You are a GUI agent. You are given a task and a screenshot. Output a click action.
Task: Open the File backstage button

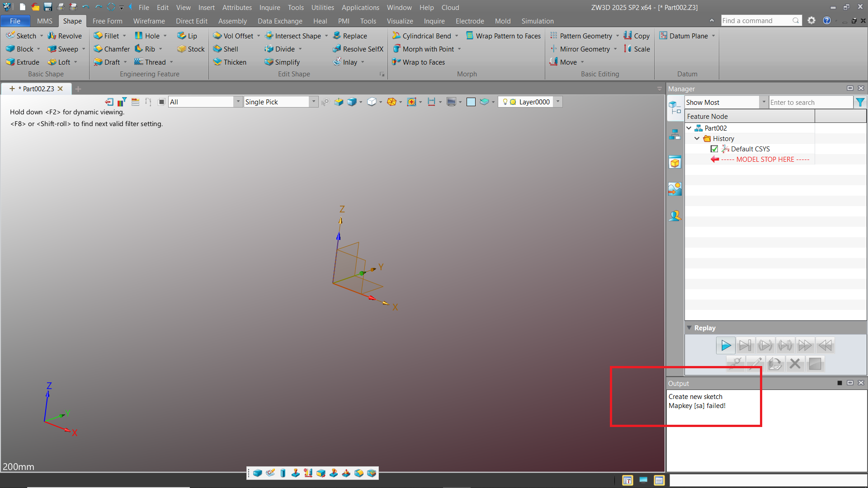15,21
